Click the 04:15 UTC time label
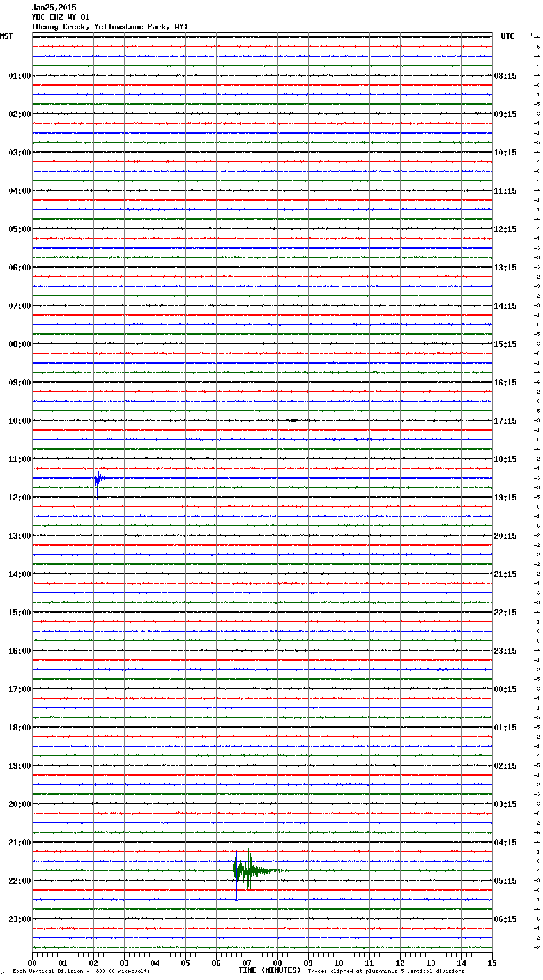The height and width of the screenshot is (980, 543). pos(505,843)
